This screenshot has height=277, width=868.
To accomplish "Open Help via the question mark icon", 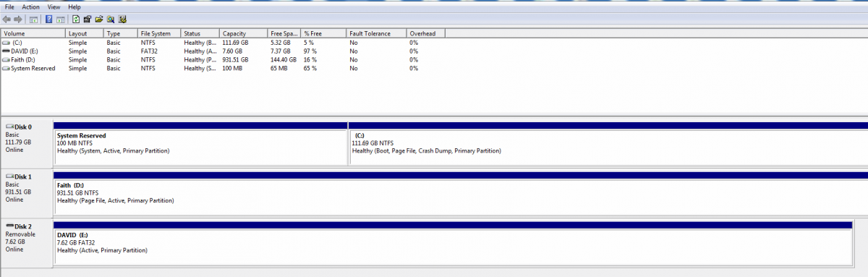I will (48, 19).
